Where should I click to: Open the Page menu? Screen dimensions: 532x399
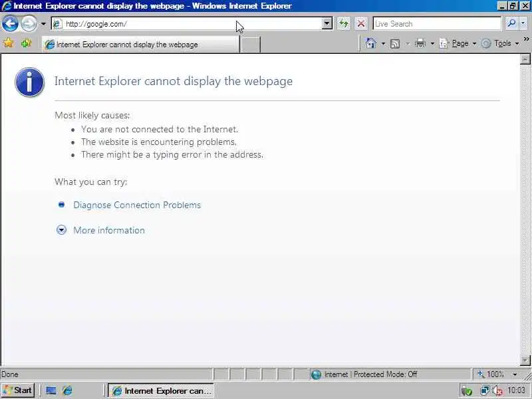point(458,43)
